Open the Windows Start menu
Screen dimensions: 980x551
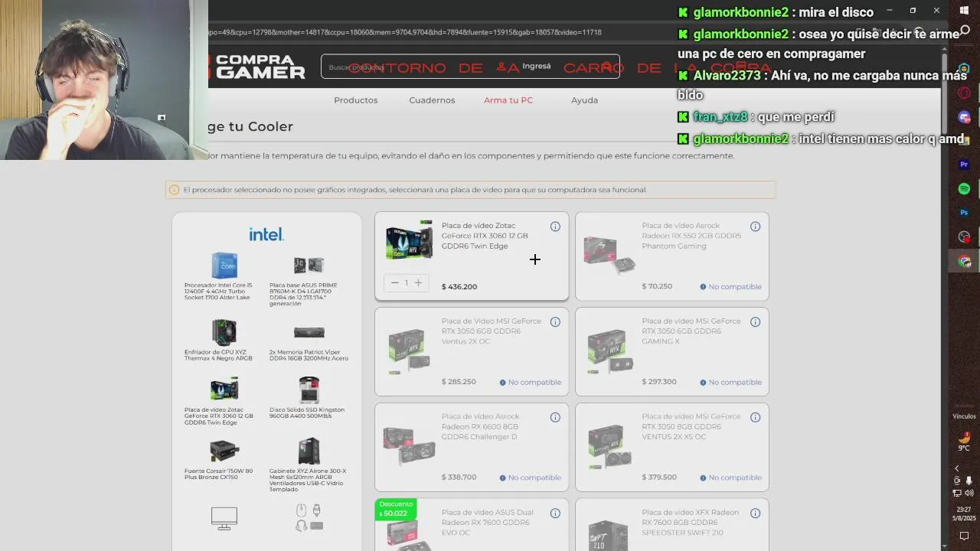pos(964,10)
